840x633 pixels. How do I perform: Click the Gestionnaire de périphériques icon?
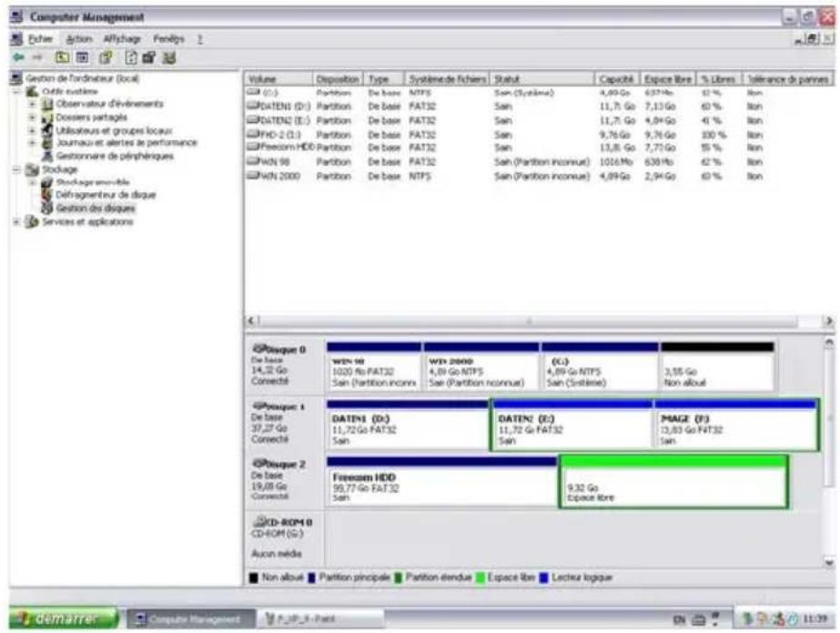(47, 156)
